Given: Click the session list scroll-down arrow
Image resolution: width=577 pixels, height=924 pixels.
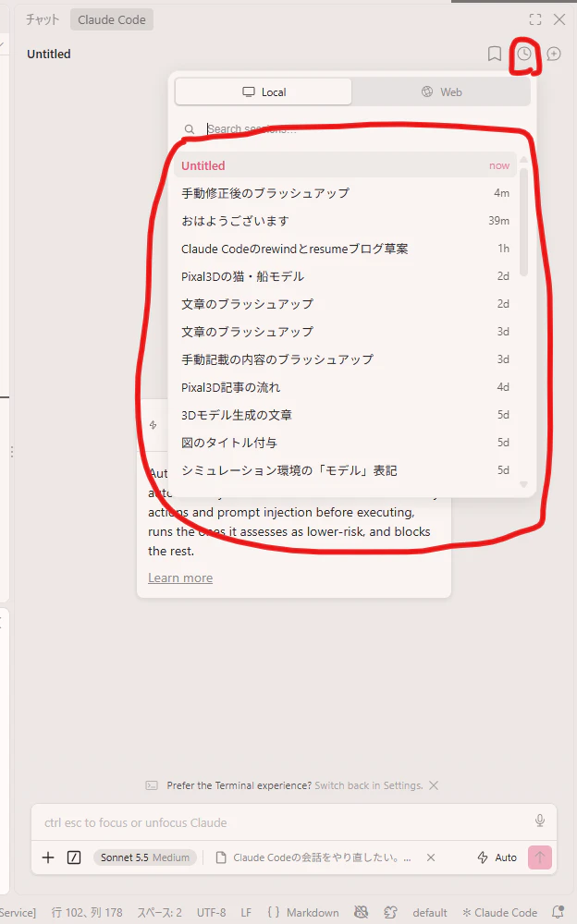Looking at the screenshot, I should point(523,484).
